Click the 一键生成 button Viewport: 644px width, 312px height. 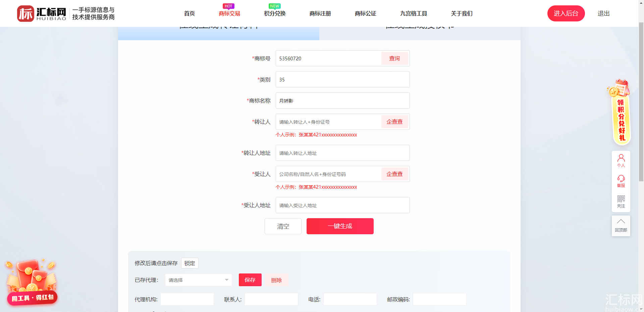pos(340,226)
